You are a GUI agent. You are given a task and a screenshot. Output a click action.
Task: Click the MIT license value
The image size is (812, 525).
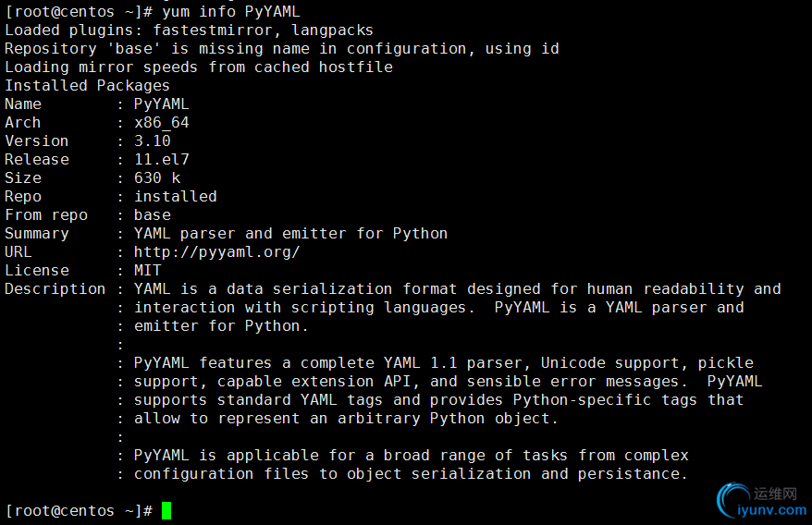point(147,270)
